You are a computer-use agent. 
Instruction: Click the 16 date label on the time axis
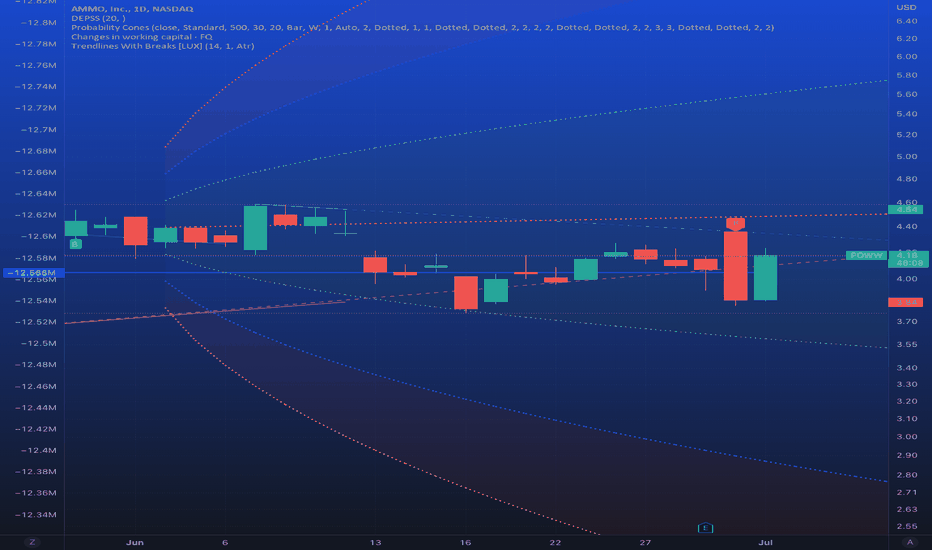[x=465, y=542]
